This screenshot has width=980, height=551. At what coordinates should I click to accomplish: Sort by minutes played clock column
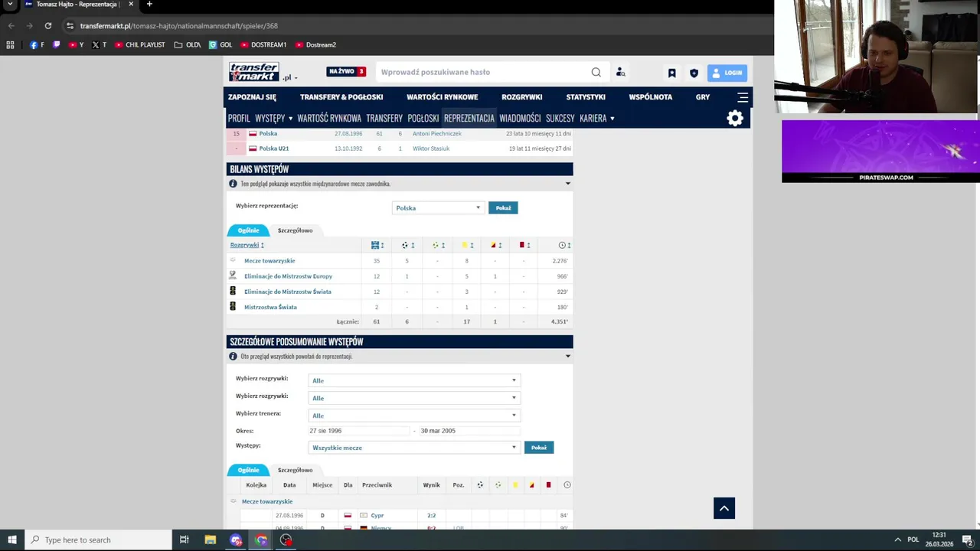564,245
